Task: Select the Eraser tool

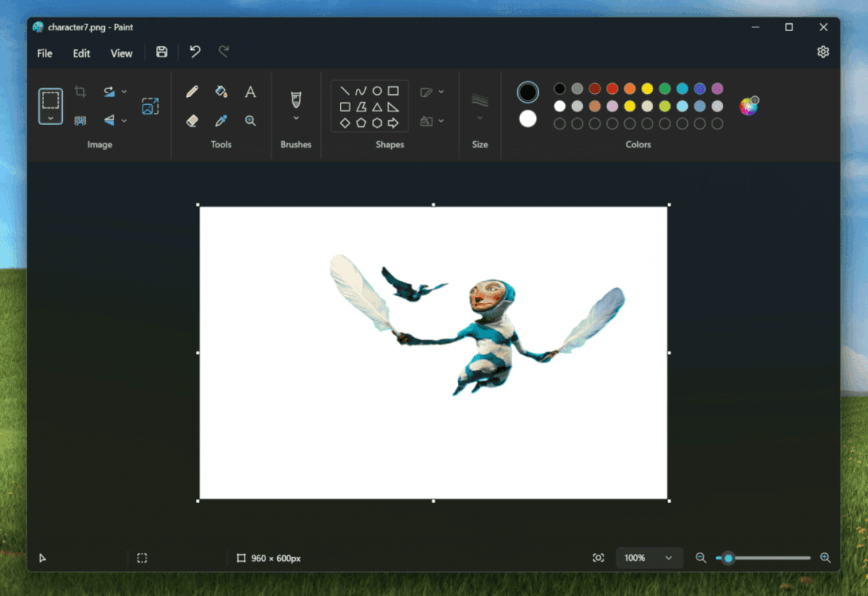Action: pos(192,121)
